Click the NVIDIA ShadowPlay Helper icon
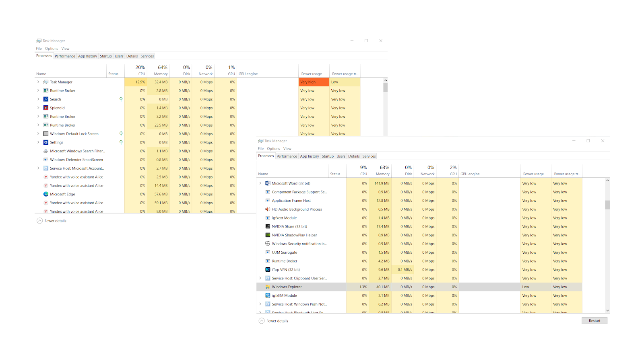Image resolution: width=644 pixels, height=357 pixels. 268,235
